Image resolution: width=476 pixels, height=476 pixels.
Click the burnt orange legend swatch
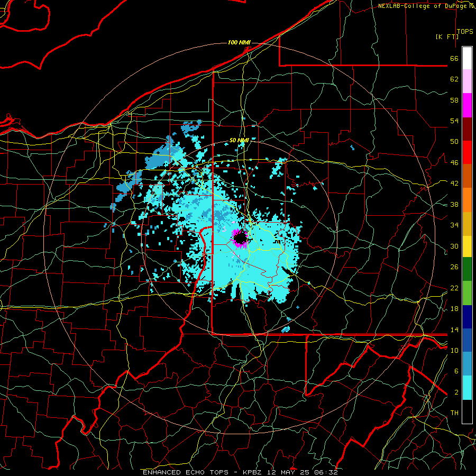467,176
